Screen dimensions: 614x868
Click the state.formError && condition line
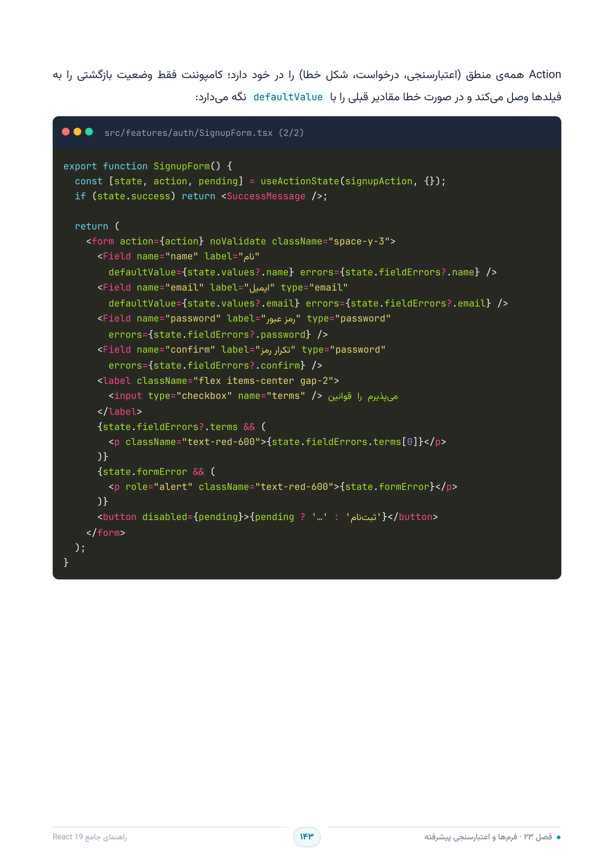[x=156, y=472]
